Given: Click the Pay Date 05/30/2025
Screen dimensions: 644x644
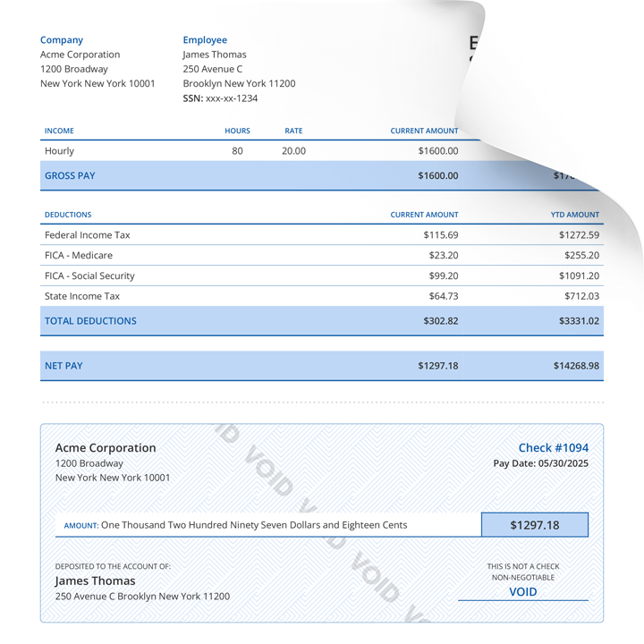Looking at the screenshot, I should point(541,463).
